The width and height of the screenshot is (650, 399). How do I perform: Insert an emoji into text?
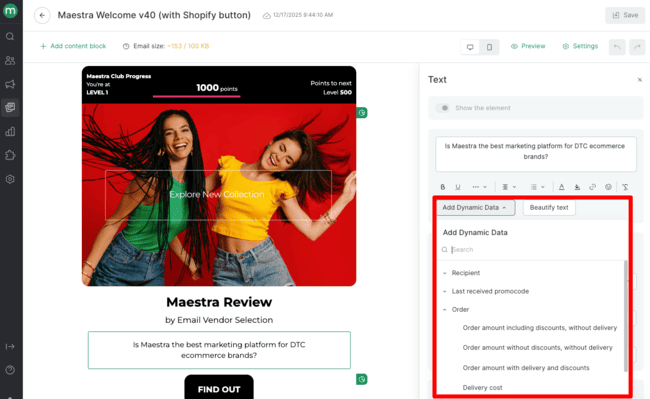point(608,187)
